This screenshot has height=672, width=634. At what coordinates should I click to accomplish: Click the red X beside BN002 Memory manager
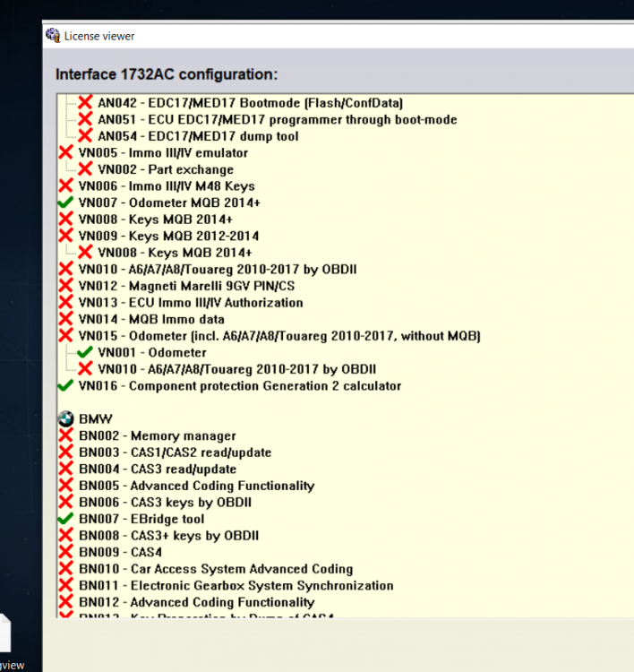65,435
